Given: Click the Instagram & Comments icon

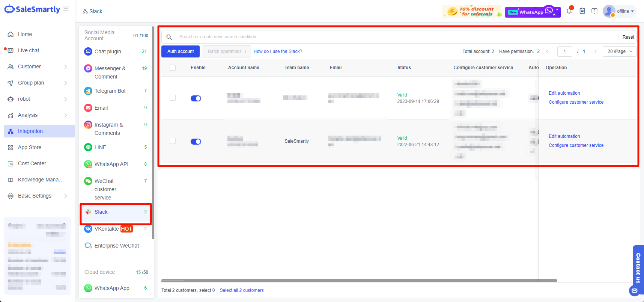Looking at the screenshot, I should click(88, 125).
